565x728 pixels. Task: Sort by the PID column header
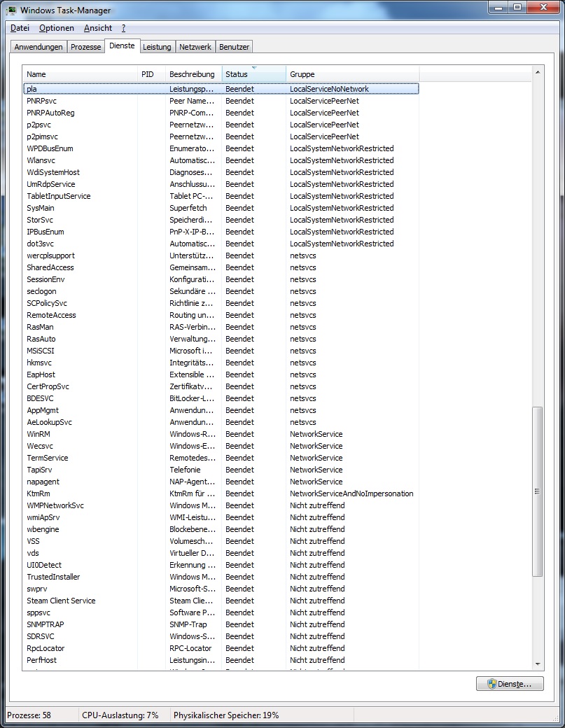click(x=151, y=73)
